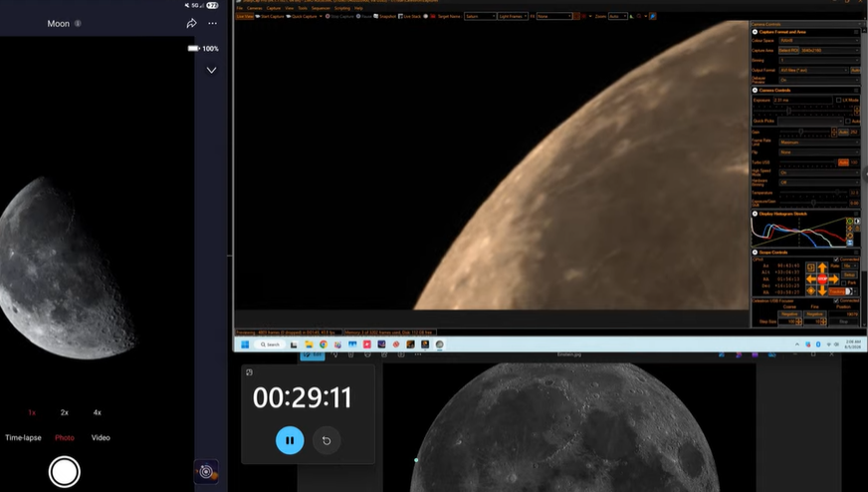Toggle the Live View button
This screenshot has width=868, height=492.
click(x=245, y=16)
